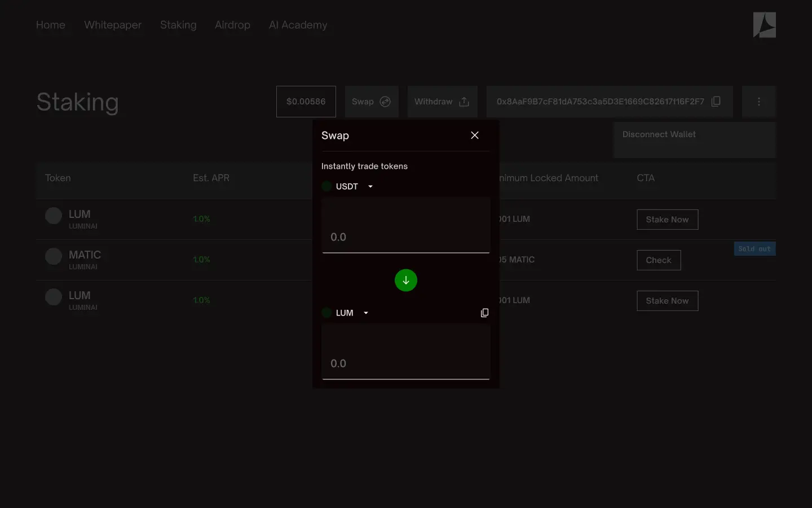Click Disconnect Wallet
Image resolution: width=812 pixels, height=508 pixels.
659,134
